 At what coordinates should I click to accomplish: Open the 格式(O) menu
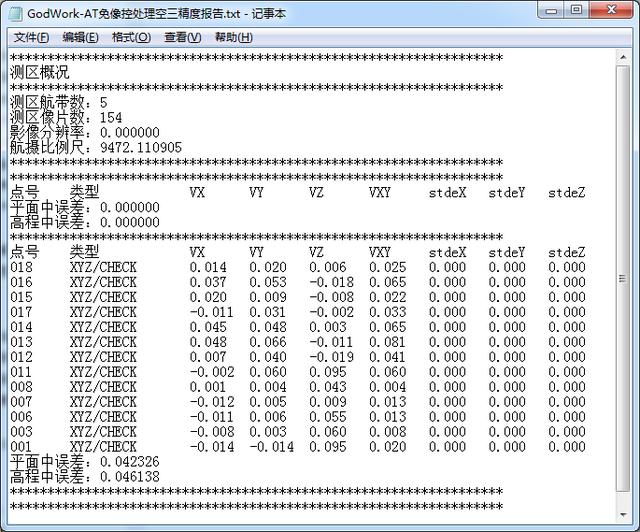click(131, 37)
